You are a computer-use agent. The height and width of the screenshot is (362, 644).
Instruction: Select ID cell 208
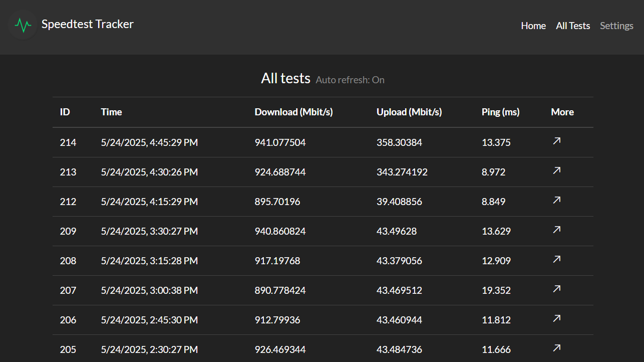[68, 261]
